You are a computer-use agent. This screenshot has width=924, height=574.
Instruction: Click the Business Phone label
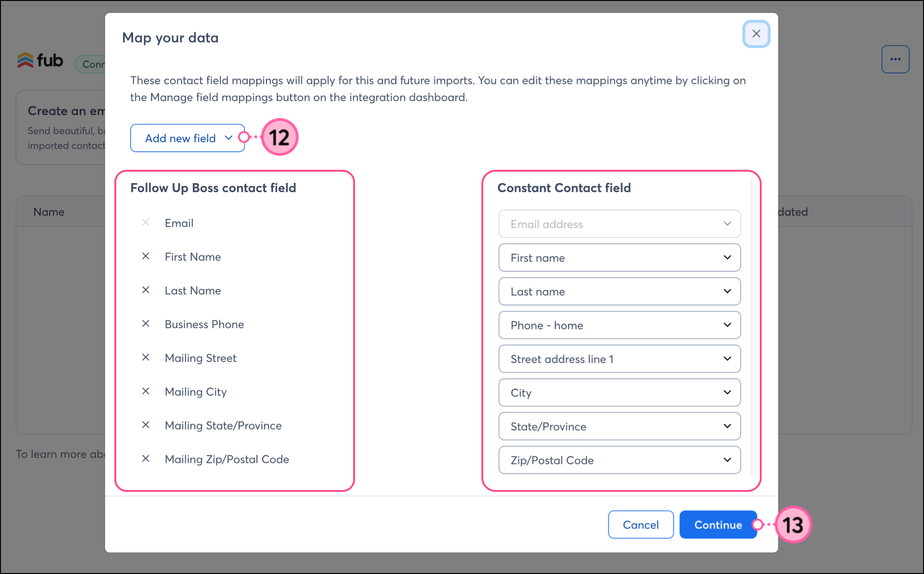(x=204, y=324)
